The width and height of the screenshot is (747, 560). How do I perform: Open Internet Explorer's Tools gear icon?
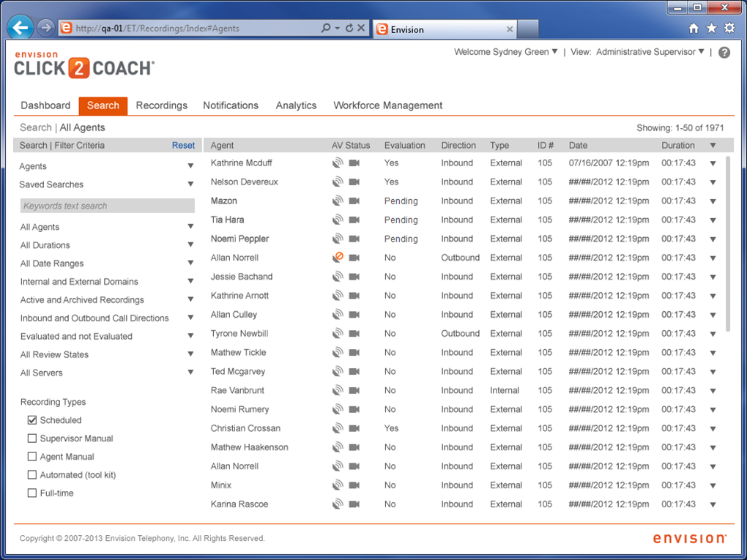[x=729, y=28]
